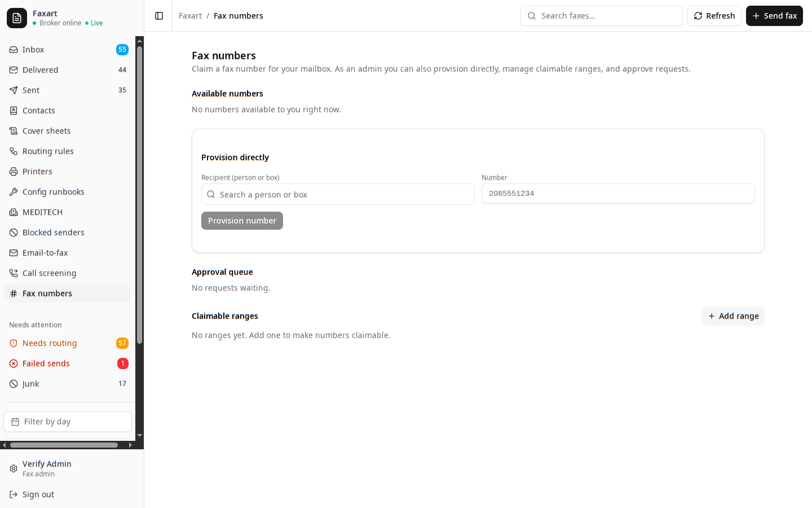Click the Email-to-fax envelope icon

(x=14, y=253)
